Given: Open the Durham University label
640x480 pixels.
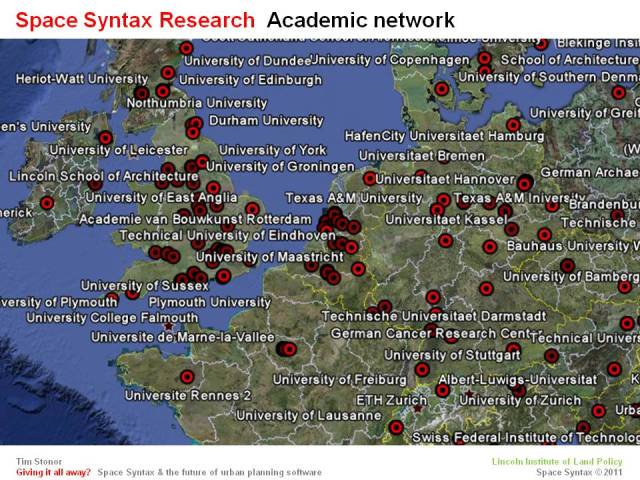Looking at the screenshot, I should point(266,120).
